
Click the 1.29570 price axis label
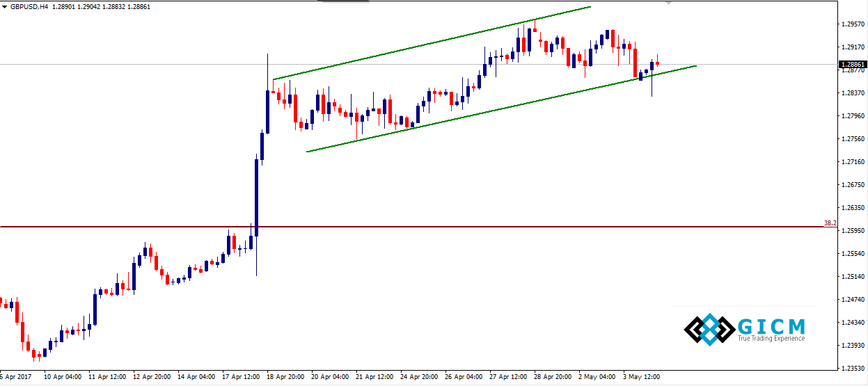853,24
